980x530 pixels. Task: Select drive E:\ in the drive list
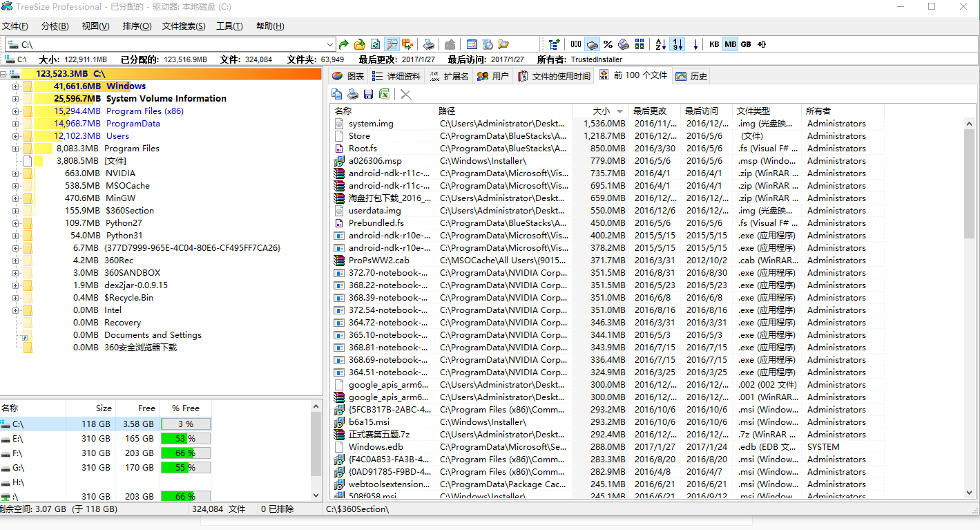[105, 439]
